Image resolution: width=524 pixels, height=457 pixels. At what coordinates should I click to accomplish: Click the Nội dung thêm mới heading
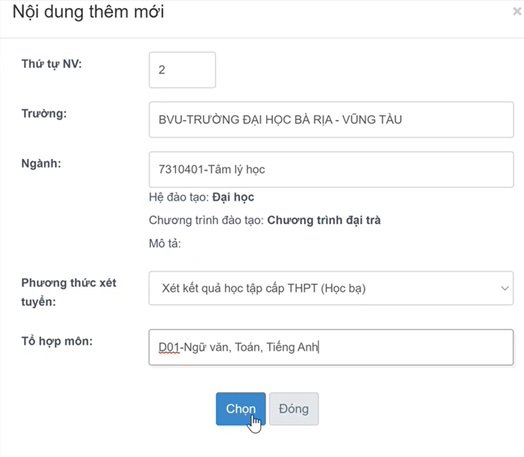pos(88,12)
